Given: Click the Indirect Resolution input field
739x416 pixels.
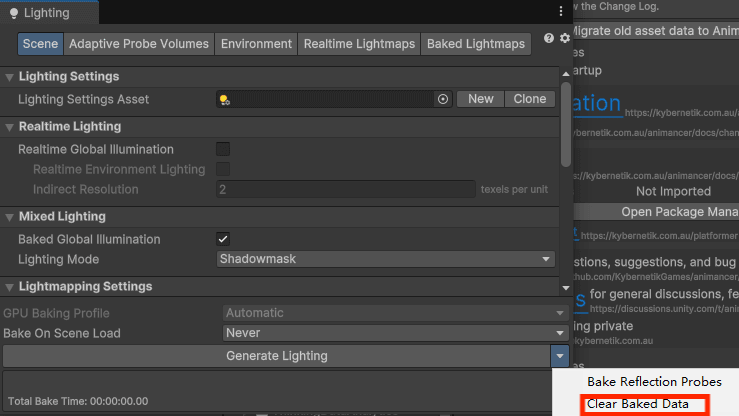Looking at the screenshot, I should pyautogui.click(x=345, y=189).
